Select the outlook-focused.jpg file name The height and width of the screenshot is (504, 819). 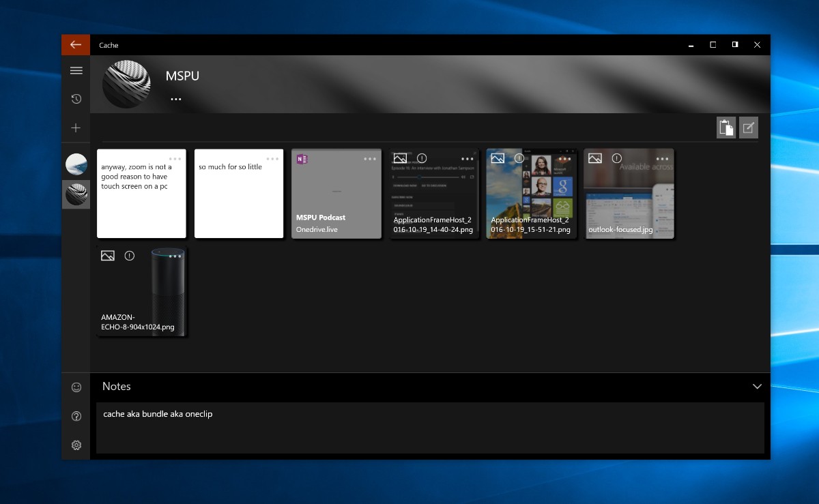tap(620, 230)
